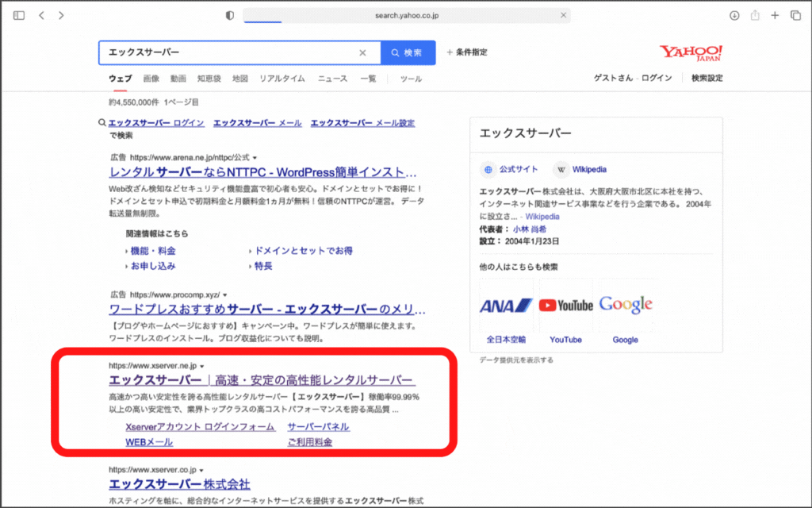
Task: Click the ゲストさん text
Action: pos(613,79)
